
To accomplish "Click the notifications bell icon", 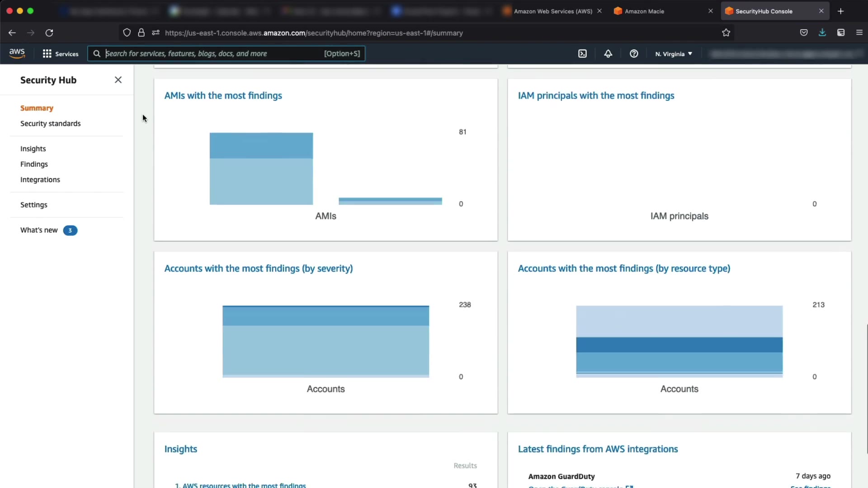I will click(x=608, y=54).
